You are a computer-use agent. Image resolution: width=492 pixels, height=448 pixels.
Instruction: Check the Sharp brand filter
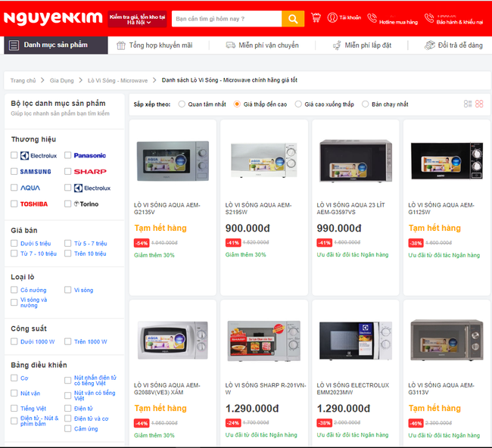(x=68, y=171)
